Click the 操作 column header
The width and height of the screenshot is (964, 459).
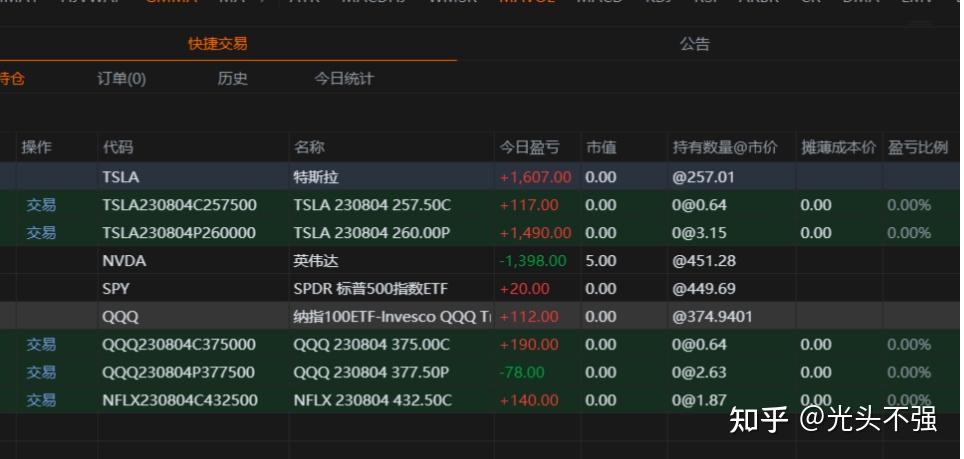37,147
